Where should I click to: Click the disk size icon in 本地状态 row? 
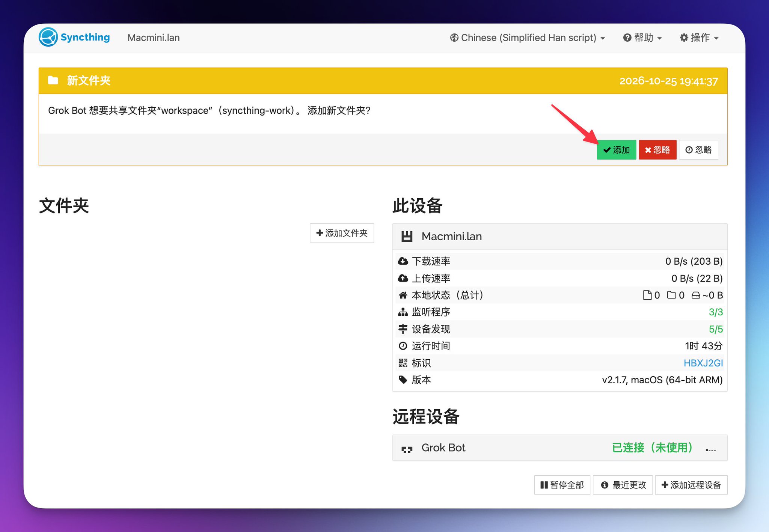click(x=696, y=295)
